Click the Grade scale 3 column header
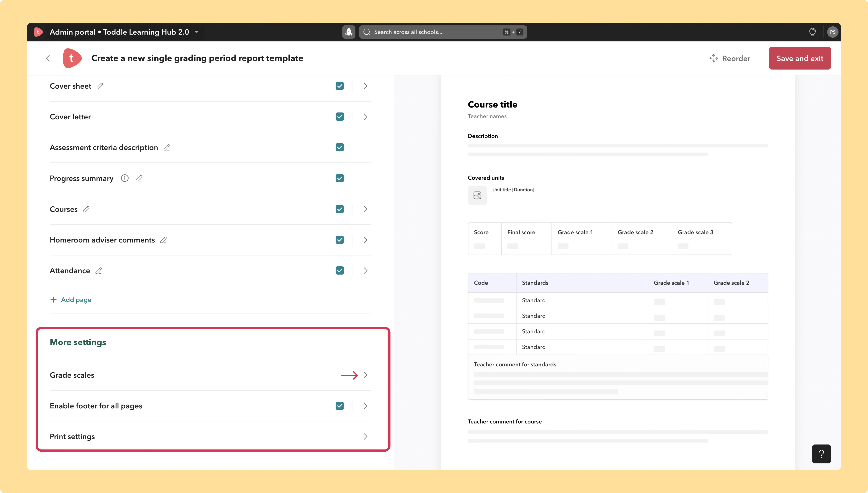This screenshot has width=868, height=493. coord(695,232)
